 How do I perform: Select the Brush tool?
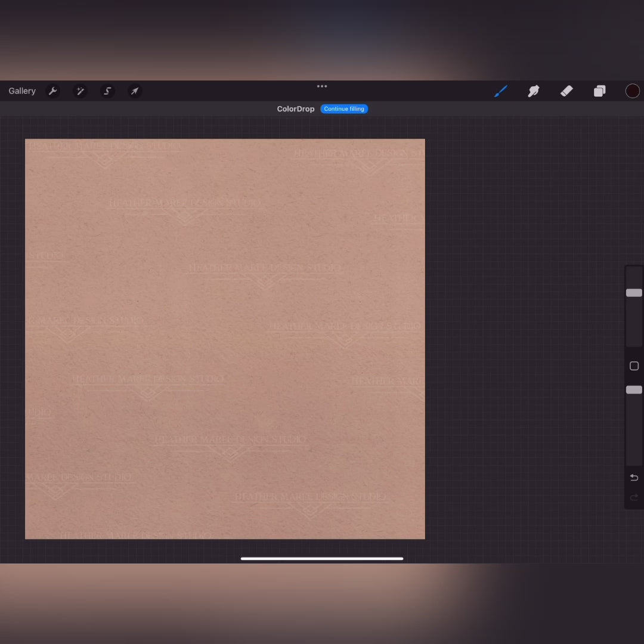pos(501,91)
